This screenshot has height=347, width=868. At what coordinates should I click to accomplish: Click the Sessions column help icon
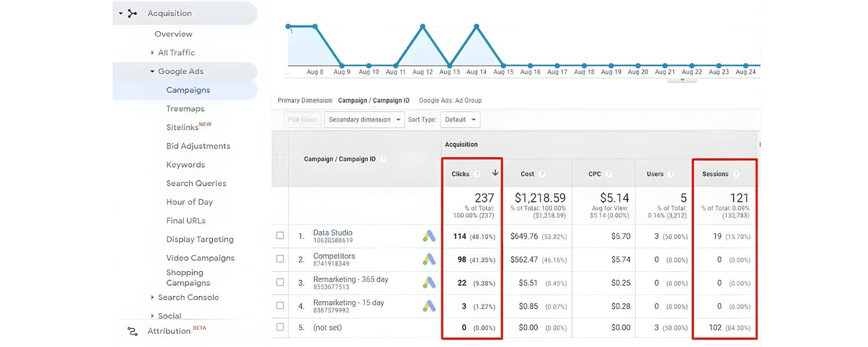tap(736, 173)
